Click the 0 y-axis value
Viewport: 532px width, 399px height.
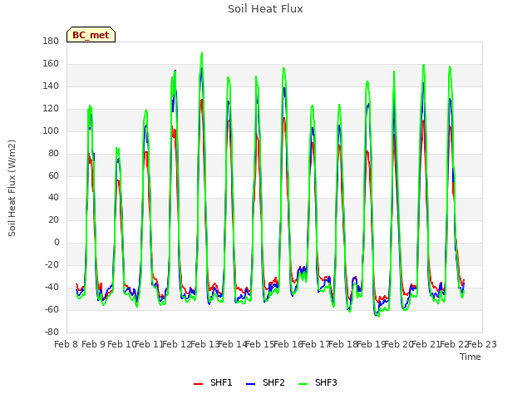point(57,243)
